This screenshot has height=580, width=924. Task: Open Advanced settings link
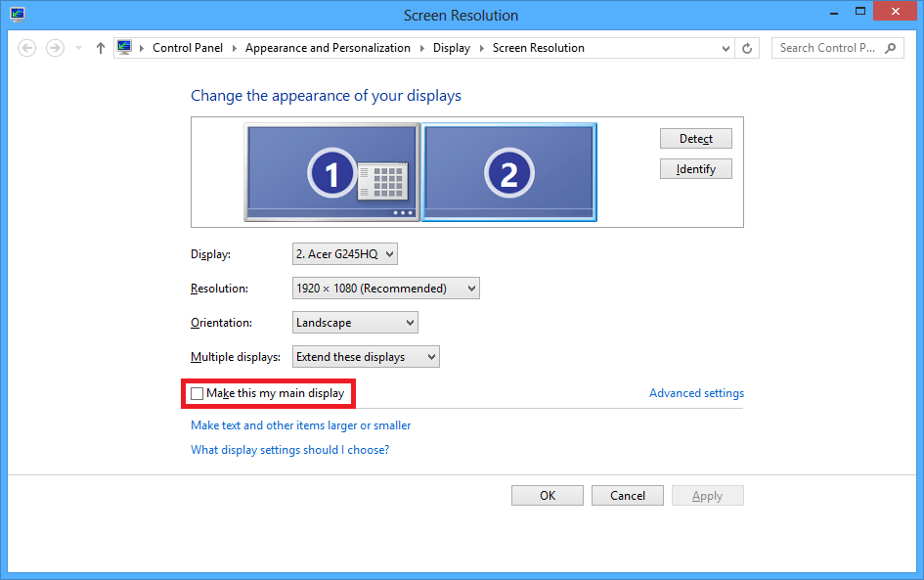(x=696, y=393)
